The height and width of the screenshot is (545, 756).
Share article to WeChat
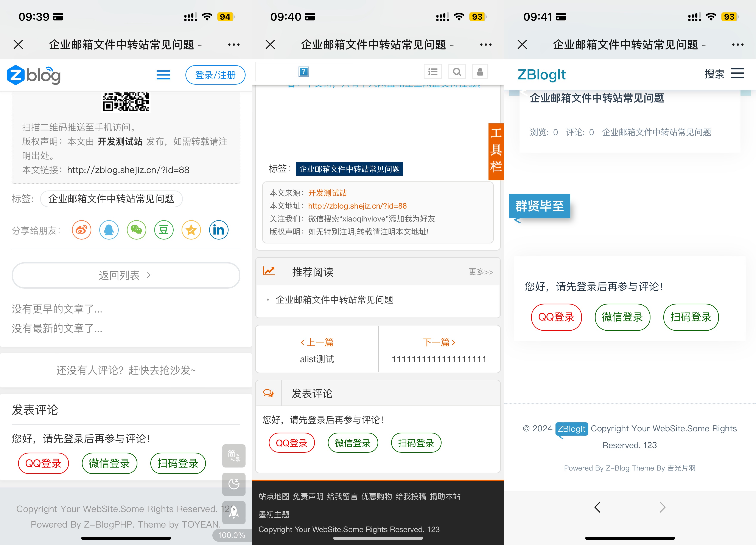[136, 230]
